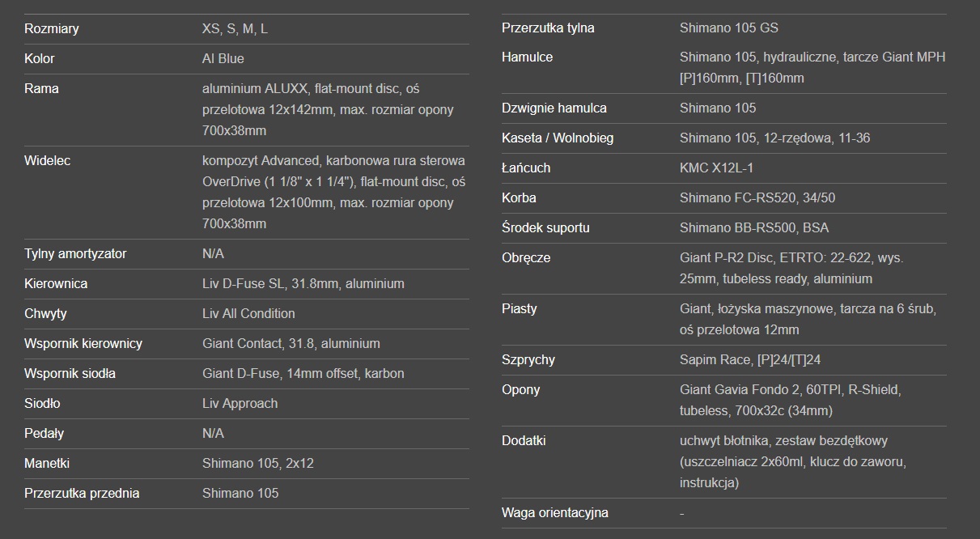Click the "Rozmiary" specification label

click(x=52, y=29)
